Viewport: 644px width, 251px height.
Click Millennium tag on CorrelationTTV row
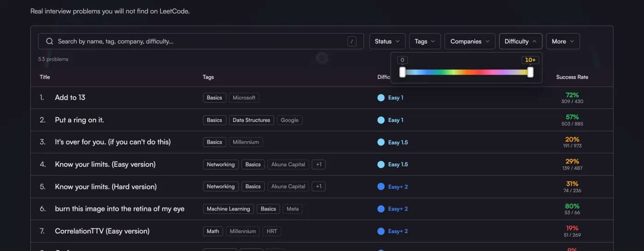coord(243,231)
